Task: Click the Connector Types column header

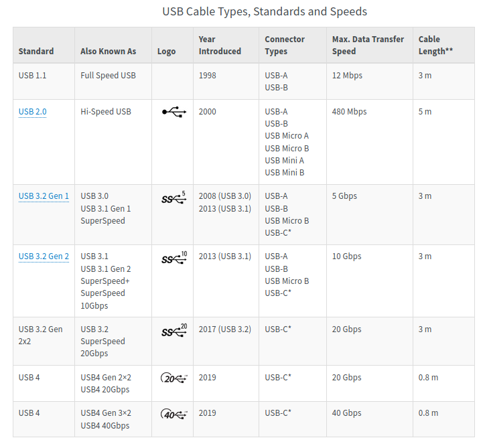Action: pyautogui.click(x=285, y=46)
